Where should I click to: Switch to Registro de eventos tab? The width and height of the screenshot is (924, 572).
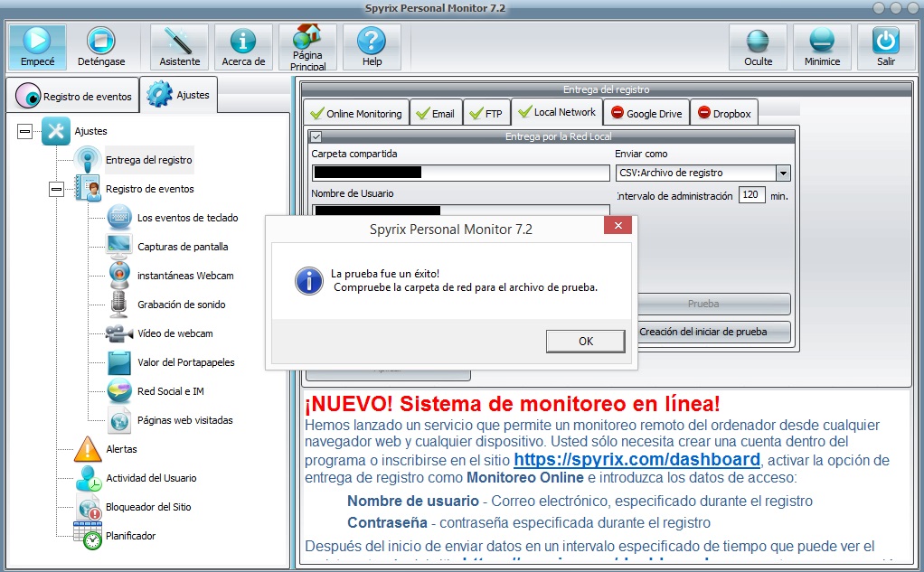(x=73, y=96)
